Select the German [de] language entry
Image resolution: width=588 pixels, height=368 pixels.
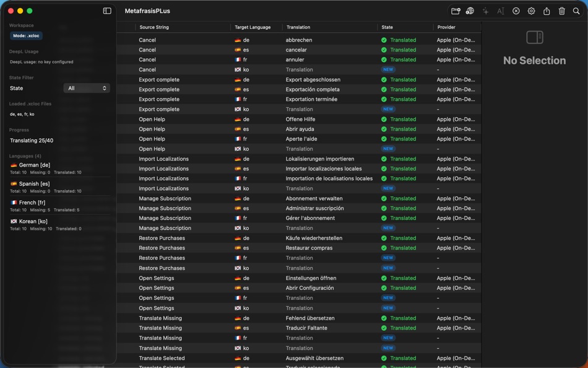60,169
